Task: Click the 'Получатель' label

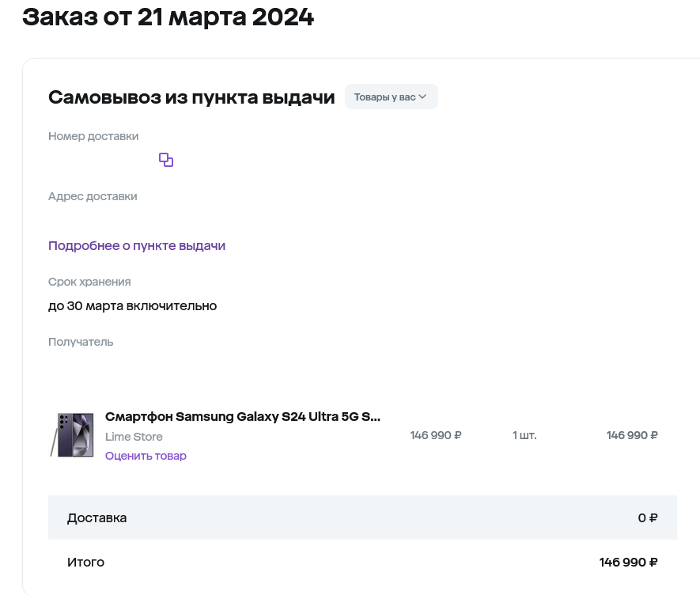Action: pos(81,342)
